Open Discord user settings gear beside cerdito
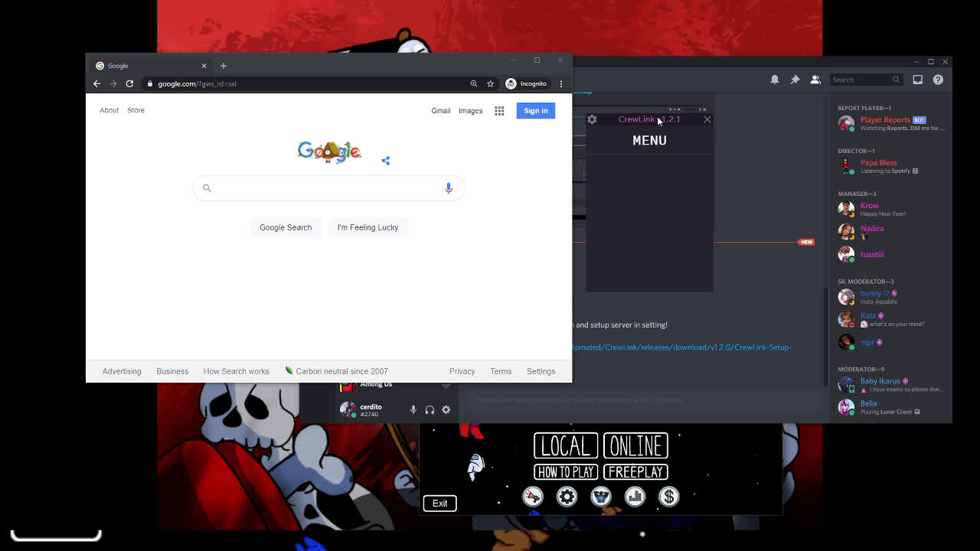980x551 pixels. point(446,410)
